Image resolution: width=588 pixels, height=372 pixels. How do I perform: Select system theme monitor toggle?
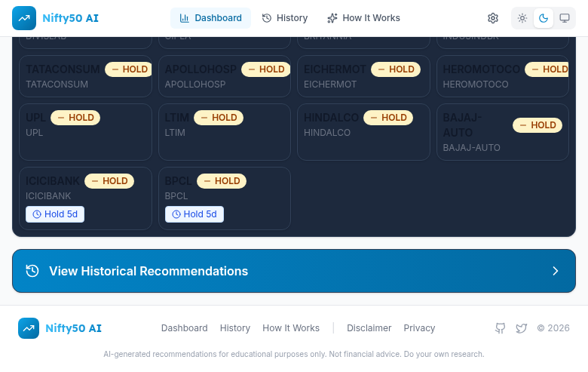click(565, 18)
